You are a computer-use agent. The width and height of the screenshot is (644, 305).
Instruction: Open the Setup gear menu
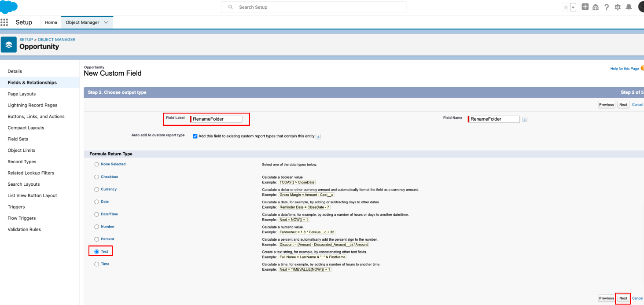618,7
